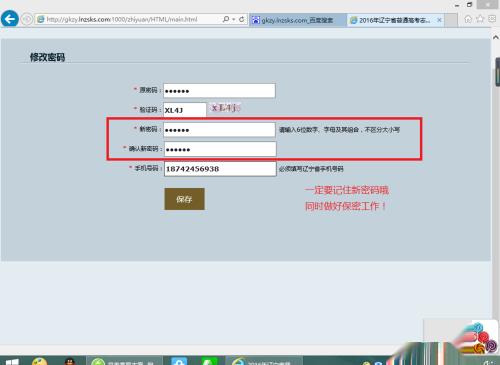Close the 2016年辽宁省 tab
Image resolution: width=500 pixels, height=365 pixels.
439,20
